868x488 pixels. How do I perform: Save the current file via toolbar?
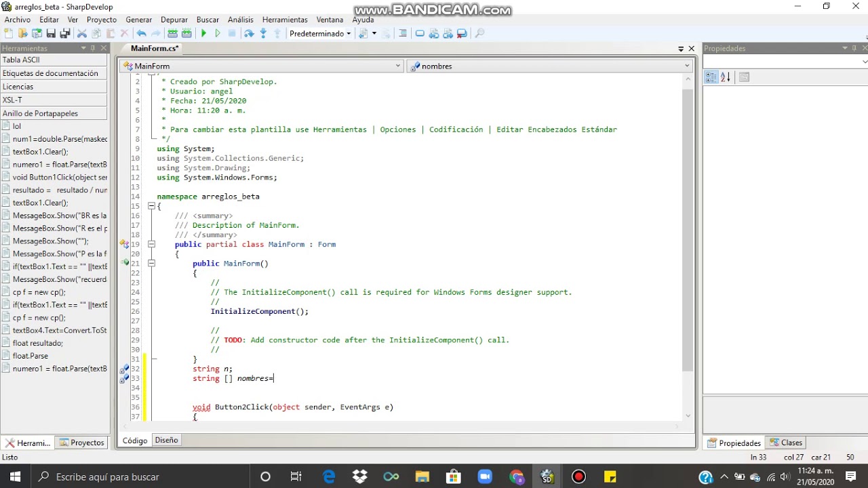click(x=51, y=33)
